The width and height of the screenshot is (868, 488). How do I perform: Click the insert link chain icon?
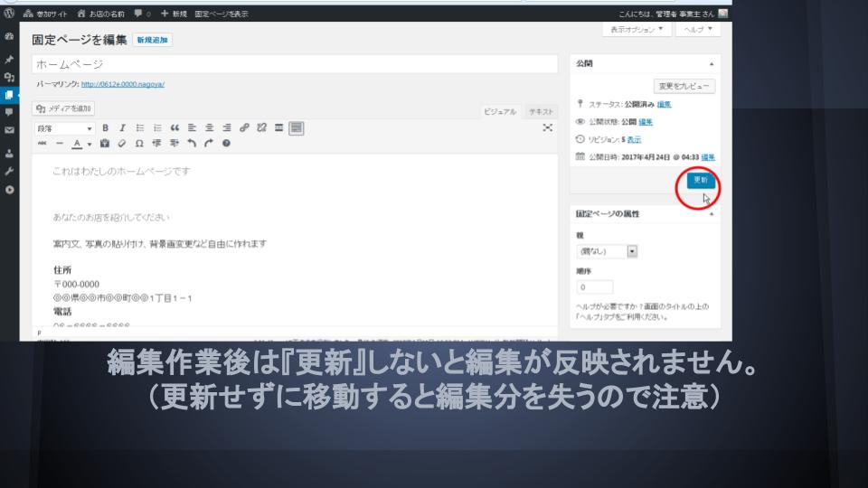point(244,128)
